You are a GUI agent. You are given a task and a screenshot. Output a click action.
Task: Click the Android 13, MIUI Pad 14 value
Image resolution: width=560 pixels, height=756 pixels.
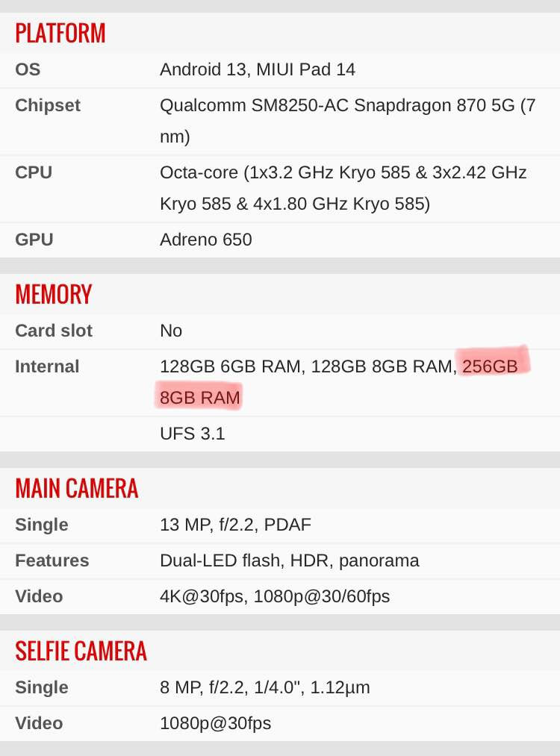(258, 69)
